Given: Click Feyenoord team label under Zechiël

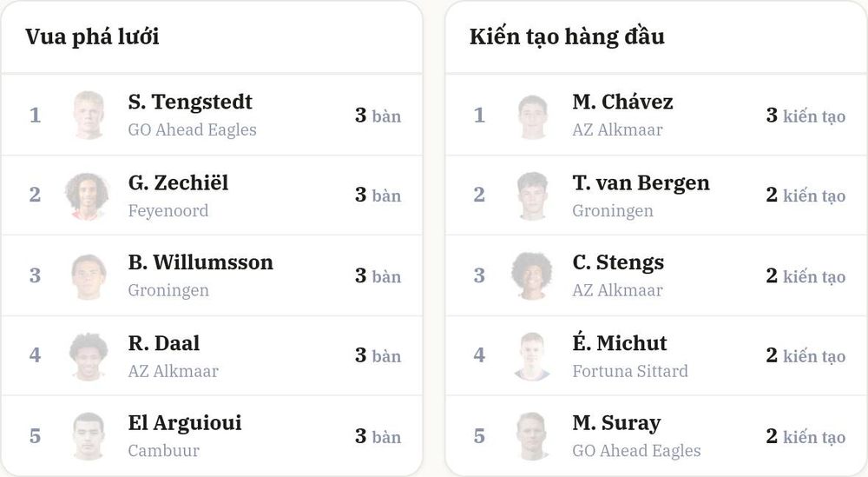Looking at the screenshot, I should [x=168, y=210].
